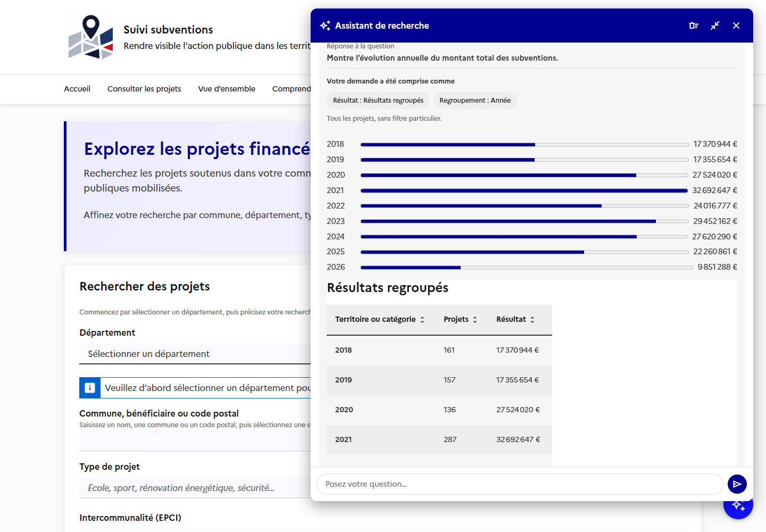Viewport: 766px width, 532px height.
Task: Focus the Posez votre question input
Action: pyautogui.click(x=520, y=484)
